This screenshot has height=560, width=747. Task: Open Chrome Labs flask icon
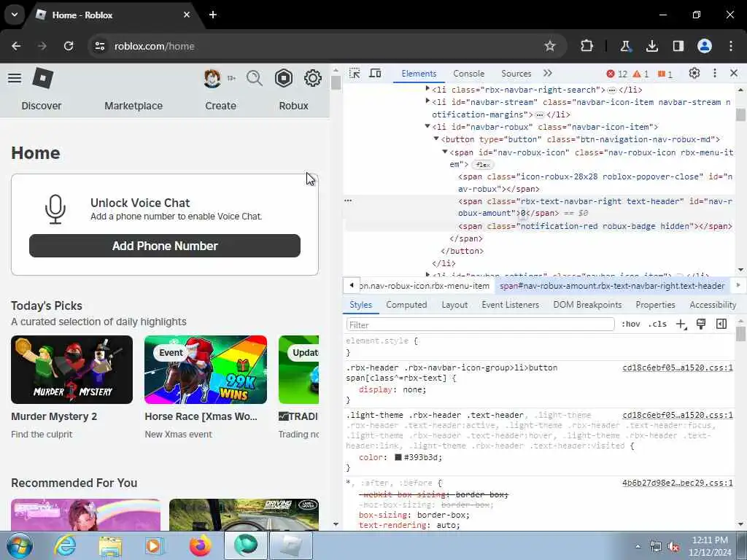(x=625, y=46)
